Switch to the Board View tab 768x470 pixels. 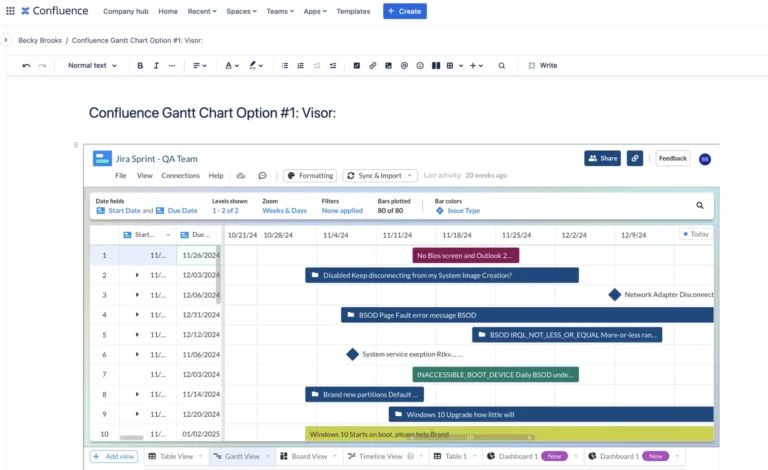pos(309,456)
